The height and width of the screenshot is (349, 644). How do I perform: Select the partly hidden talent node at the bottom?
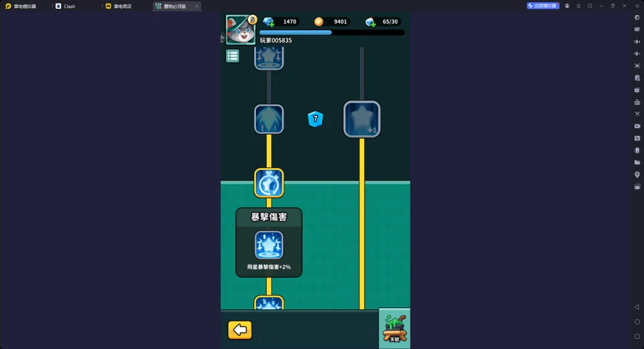coord(269,302)
